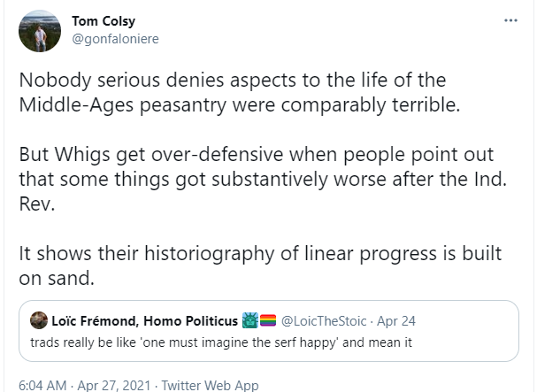Click the Apr 24 date on quoted tweet

(x=396, y=321)
